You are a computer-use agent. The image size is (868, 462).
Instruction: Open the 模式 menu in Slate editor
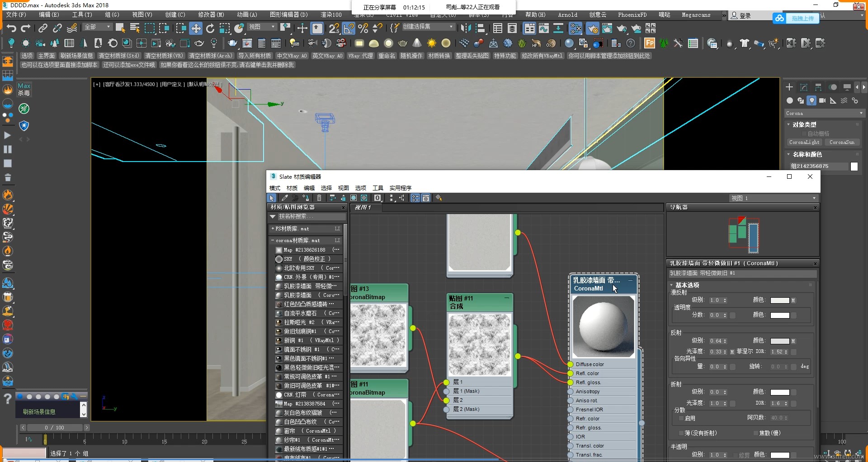275,188
